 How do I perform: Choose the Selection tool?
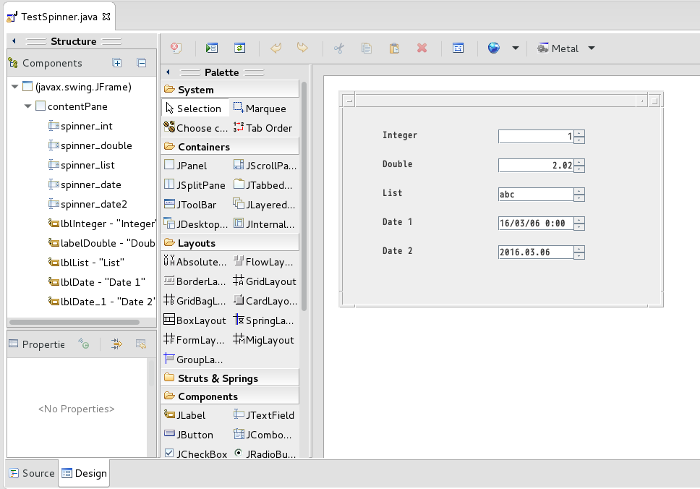click(195, 109)
